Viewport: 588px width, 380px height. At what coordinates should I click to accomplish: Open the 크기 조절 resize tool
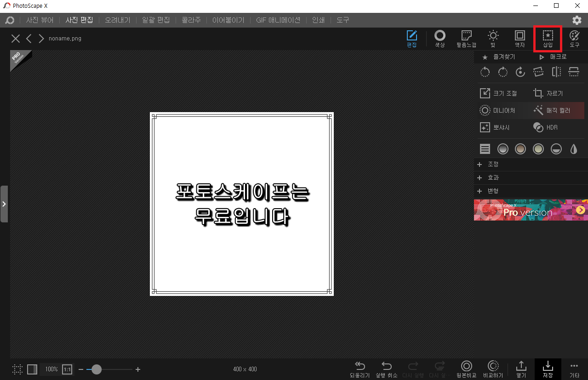point(499,93)
